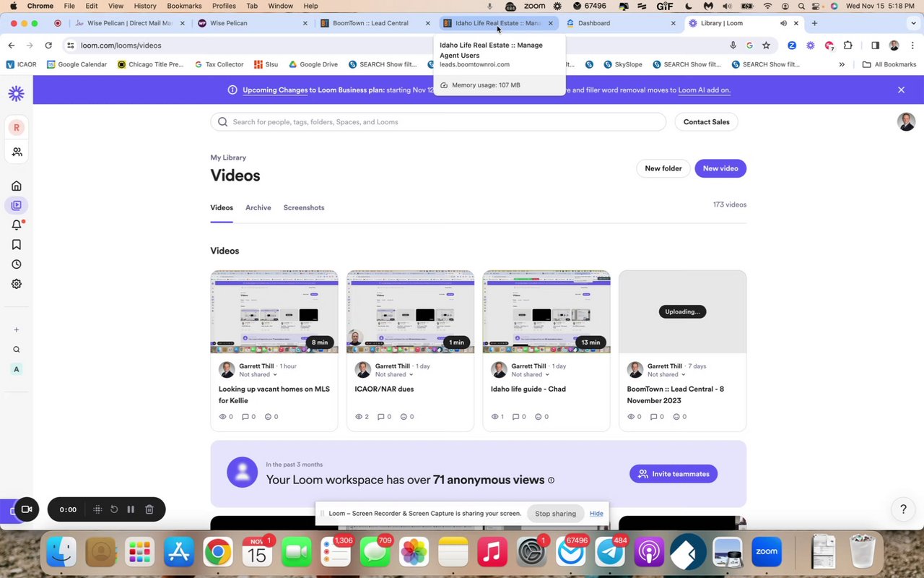Viewport: 924px width, 578px height.
Task: Pause the Loom recording
Action: pos(131,509)
